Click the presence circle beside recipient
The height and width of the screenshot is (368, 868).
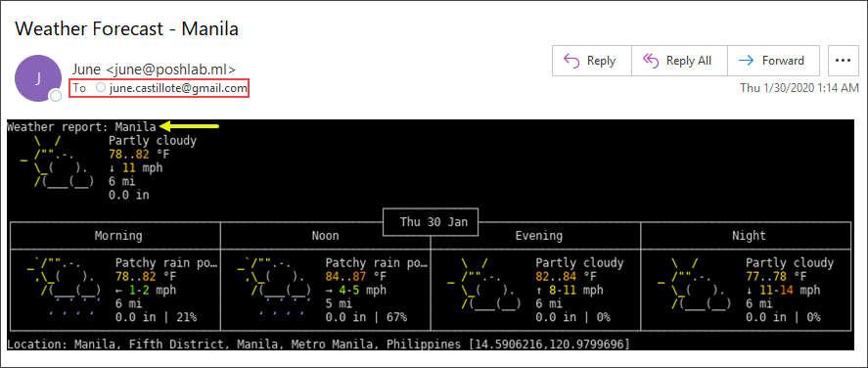(x=100, y=88)
